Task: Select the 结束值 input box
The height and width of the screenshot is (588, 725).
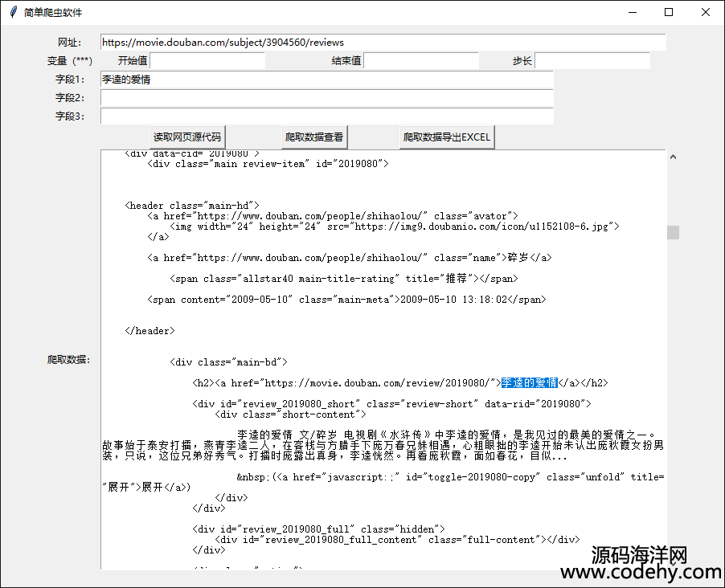Action: [420, 61]
